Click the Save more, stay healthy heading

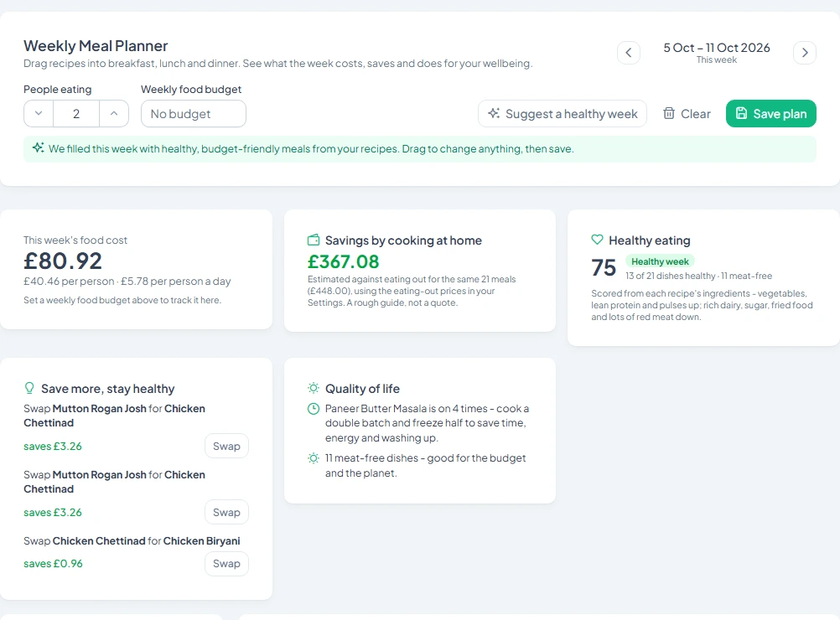[x=107, y=389]
